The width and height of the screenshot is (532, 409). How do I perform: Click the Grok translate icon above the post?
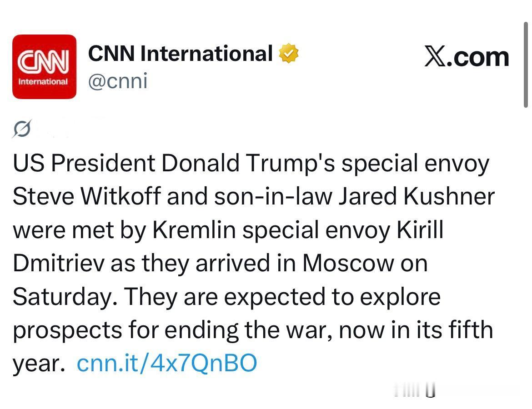click(22, 129)
